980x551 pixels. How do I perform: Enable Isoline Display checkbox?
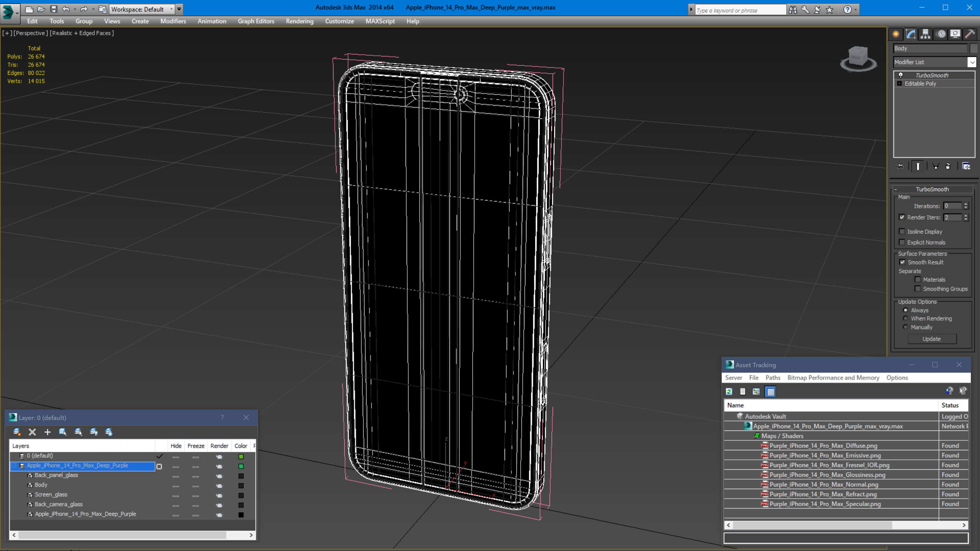point(902,231)
